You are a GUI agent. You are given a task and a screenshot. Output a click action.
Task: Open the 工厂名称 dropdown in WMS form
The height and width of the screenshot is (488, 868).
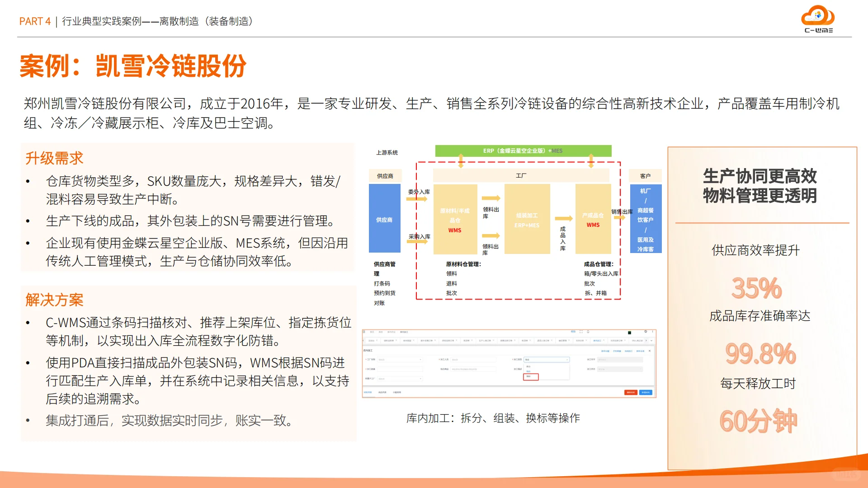(x=400, y=360)
